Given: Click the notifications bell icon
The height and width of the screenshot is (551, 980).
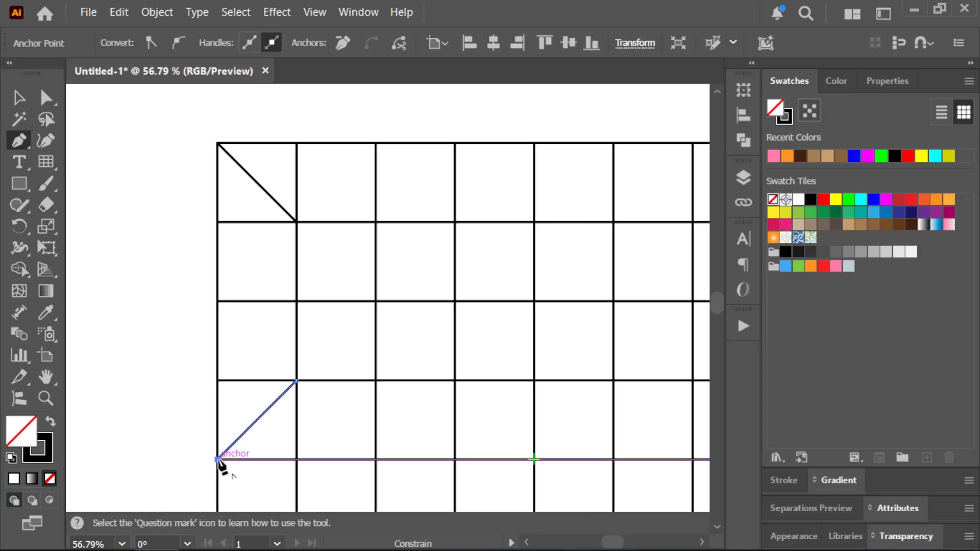Looking at the screenshot, I should pyautogui.click(x=777, y=13).
